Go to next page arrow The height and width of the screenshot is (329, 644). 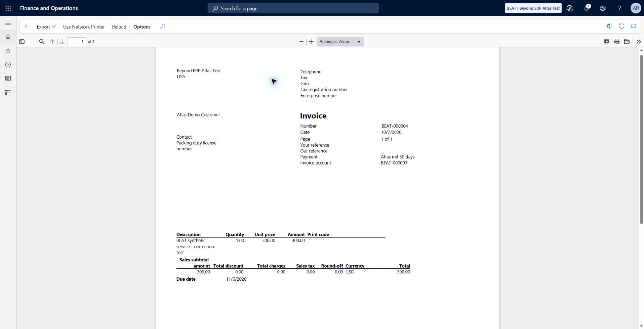pos(62,42)
